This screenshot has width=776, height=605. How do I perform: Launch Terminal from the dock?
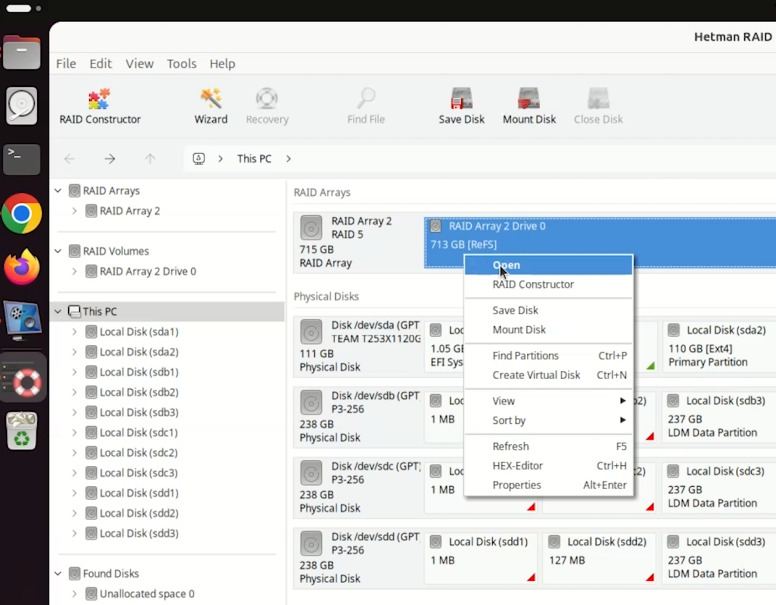(x=21, y=159)
